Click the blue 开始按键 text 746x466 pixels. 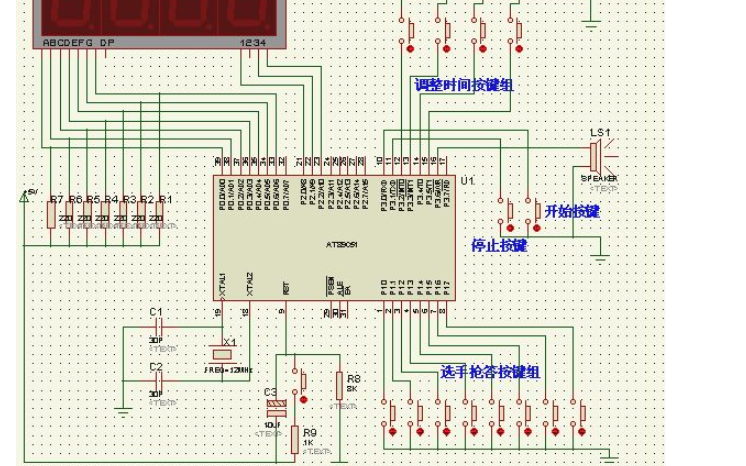pyautogui.click(x=572, y=211)
